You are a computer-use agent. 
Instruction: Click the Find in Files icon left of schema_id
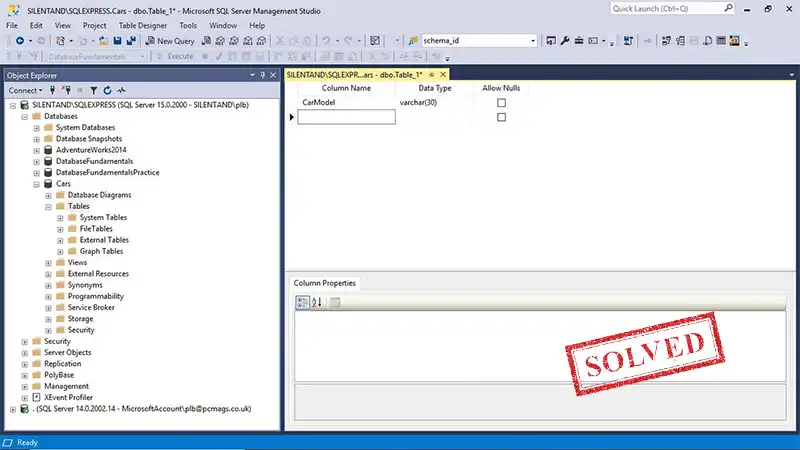[413, 41]
